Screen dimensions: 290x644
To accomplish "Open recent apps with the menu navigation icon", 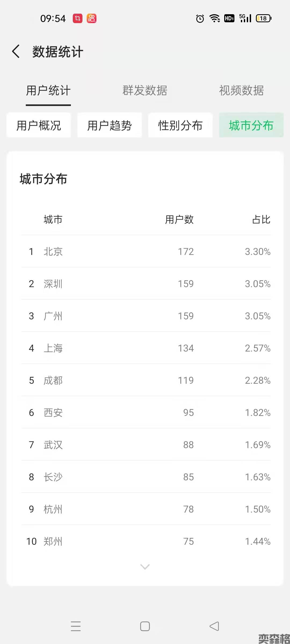I will coord(76,626).
